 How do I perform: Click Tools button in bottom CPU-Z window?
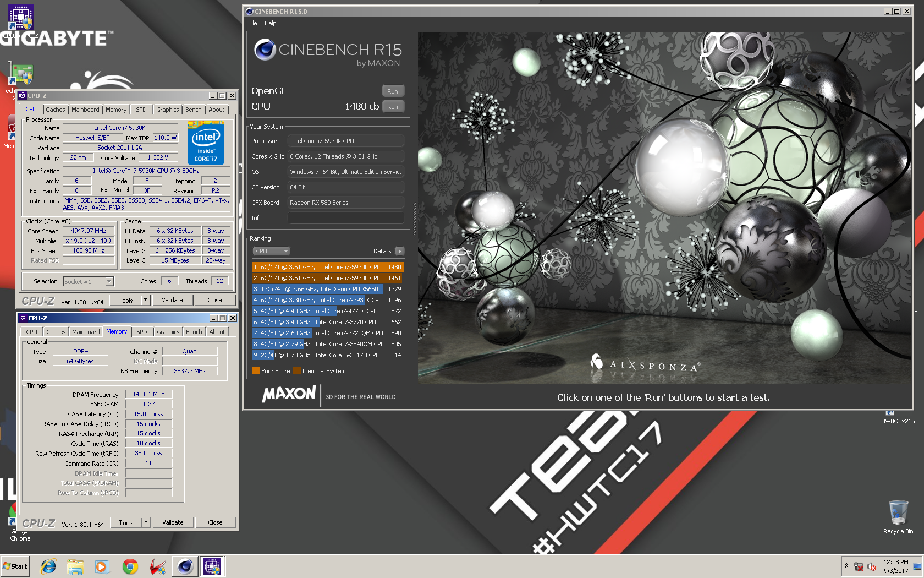pos(126,522)
